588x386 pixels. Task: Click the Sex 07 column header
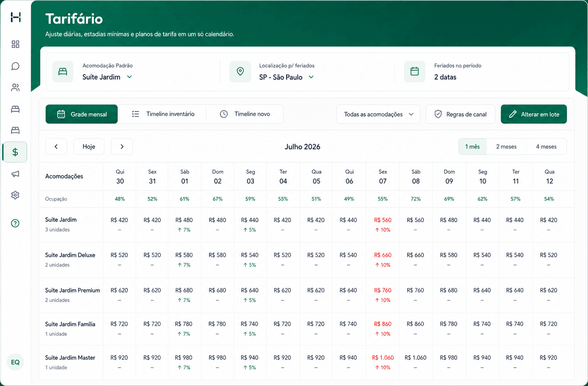pos(382,177)
